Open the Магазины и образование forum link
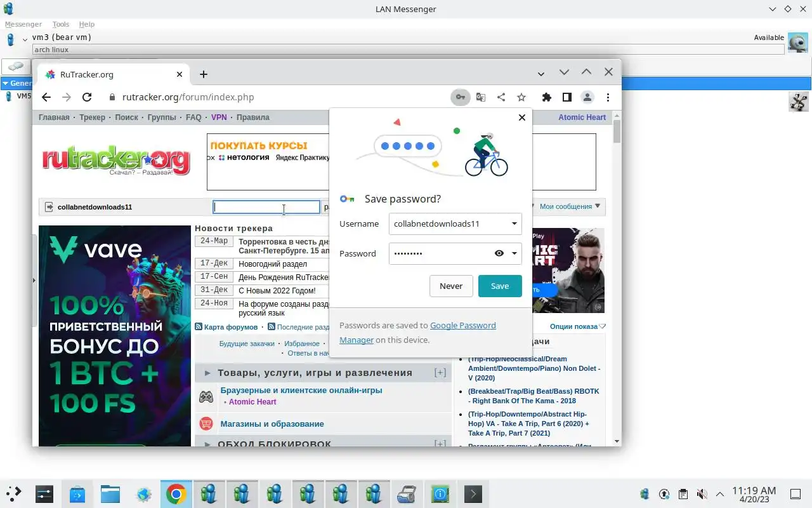Image resolution: width=812 pixels, height=508 pixels. (x=272, y=424)
